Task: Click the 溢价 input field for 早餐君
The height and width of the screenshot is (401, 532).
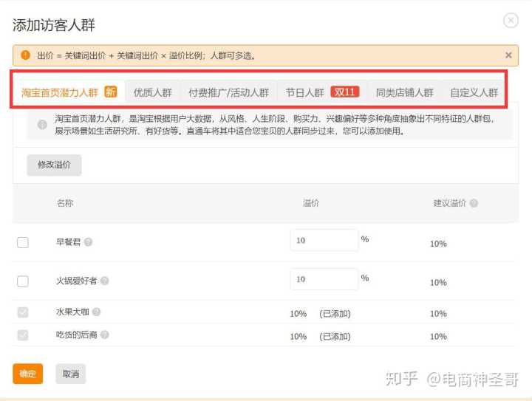Action: (x=324, y=240)
